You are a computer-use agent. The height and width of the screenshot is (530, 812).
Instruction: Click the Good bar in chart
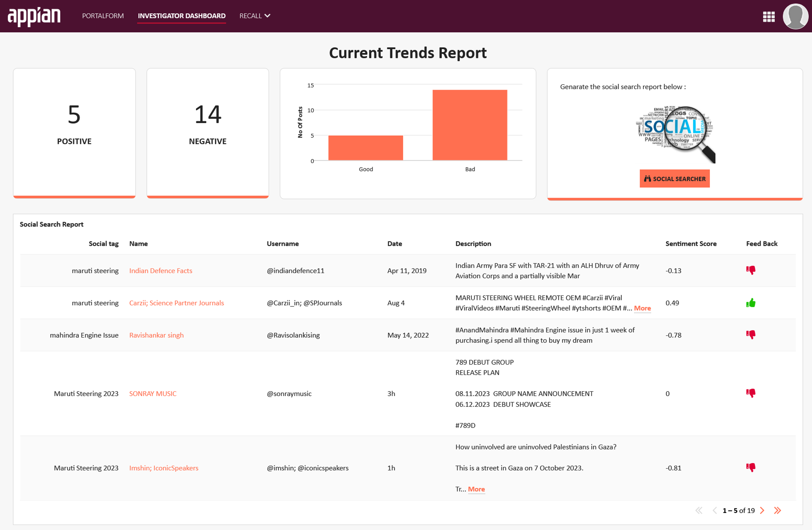pos(365,148)
